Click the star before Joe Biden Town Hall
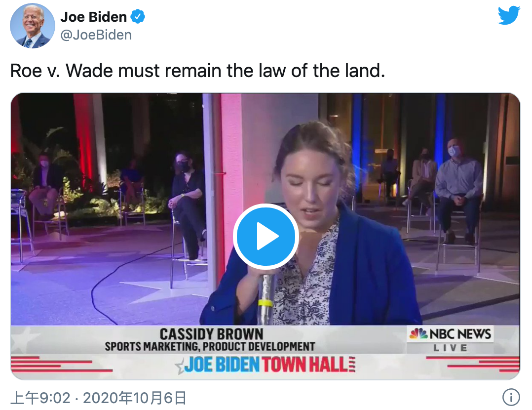532x410 pixels. (180, 367)
